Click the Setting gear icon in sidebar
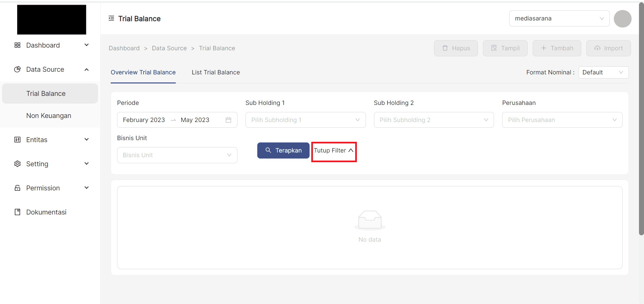The width and height of the screenshot is (644, 304). [17, 164]
